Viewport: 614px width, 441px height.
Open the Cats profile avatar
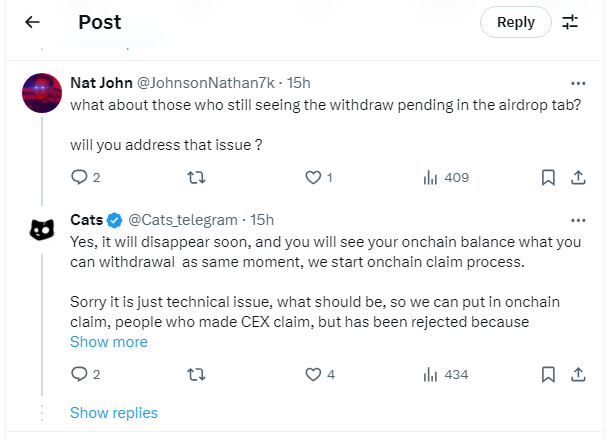coord(42,231)
